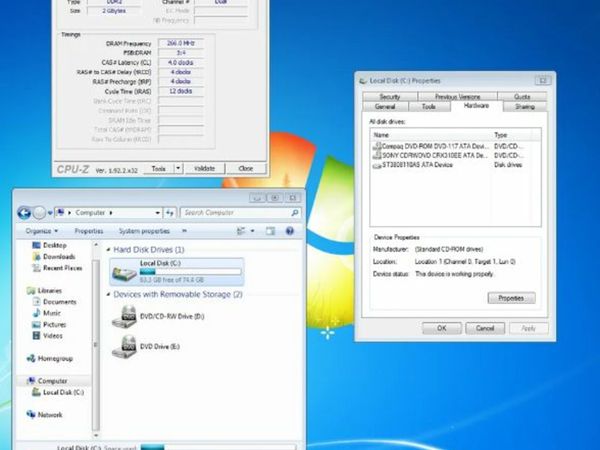Switch to the Previous Versions tab
The image size is (600, 450).
click(458, 97)
